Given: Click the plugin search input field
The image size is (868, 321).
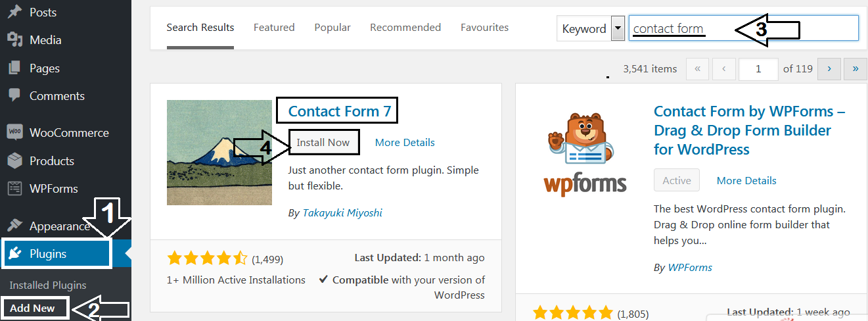Looking at the screenshot, I should 742,28.
